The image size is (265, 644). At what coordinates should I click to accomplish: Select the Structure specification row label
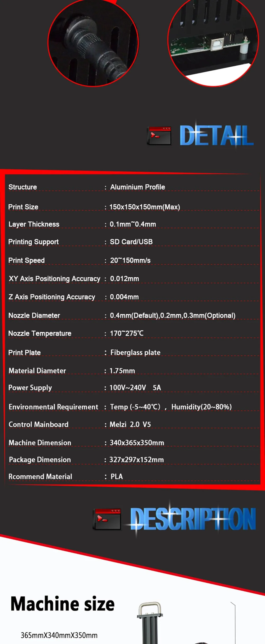(23, 187)
